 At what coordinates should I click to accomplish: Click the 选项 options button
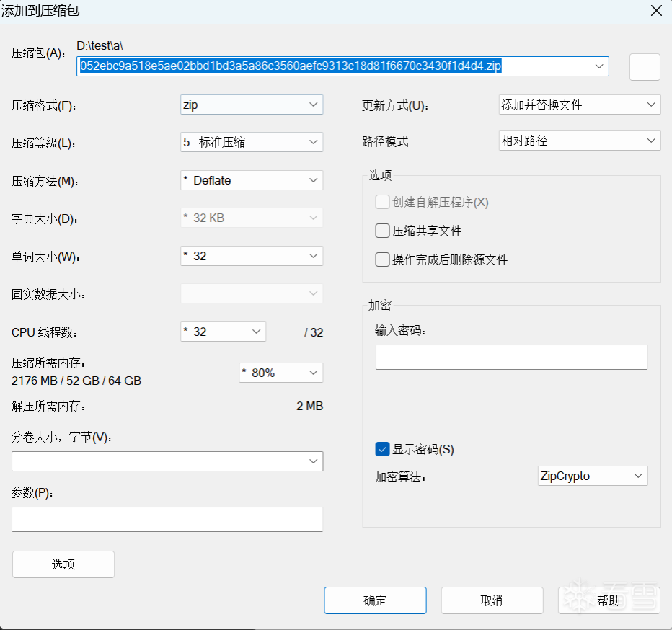(x=63, y=564)
